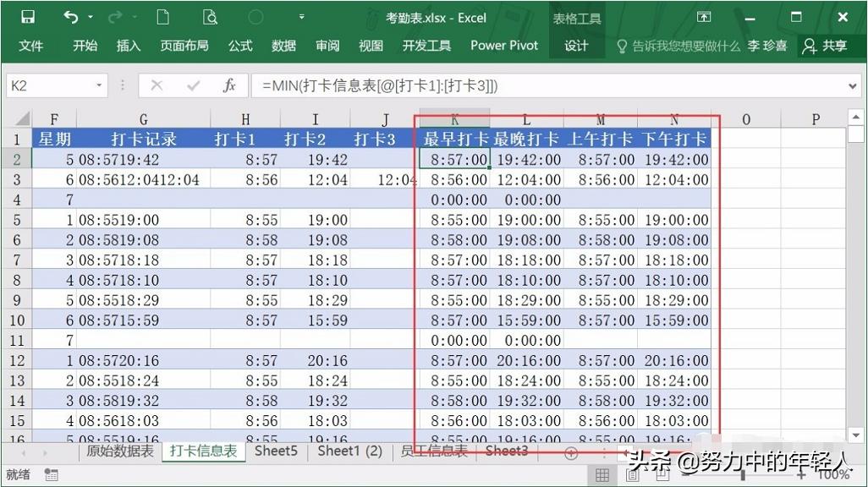The image size is (868, 487).
Task: Switch to the Power Pivot ribbon tab
Action: click(x=503, y=47)
